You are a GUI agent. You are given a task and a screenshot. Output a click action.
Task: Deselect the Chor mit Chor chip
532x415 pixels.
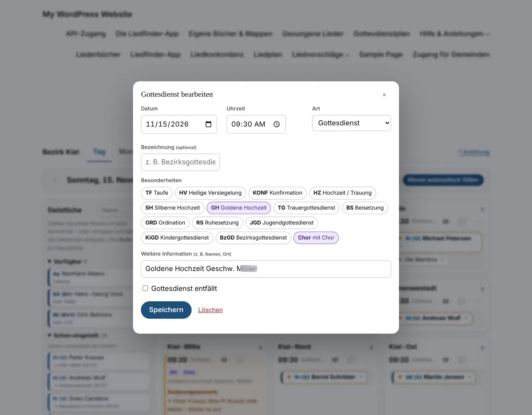pyautogui.click(x=316, y=238)
